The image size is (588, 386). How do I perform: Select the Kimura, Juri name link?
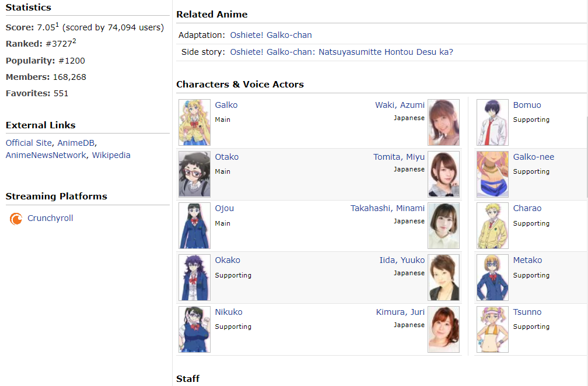pos(400,313)
